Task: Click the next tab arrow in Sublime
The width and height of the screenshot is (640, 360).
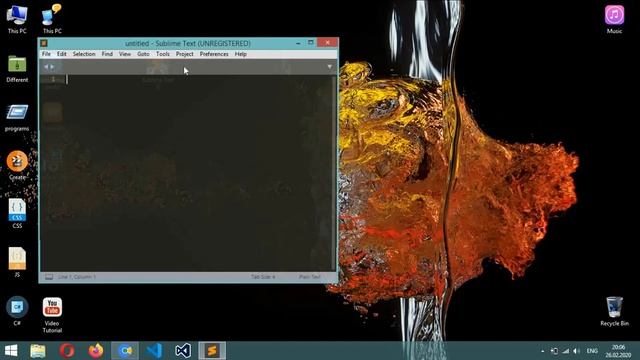Action: coord(52,67)
